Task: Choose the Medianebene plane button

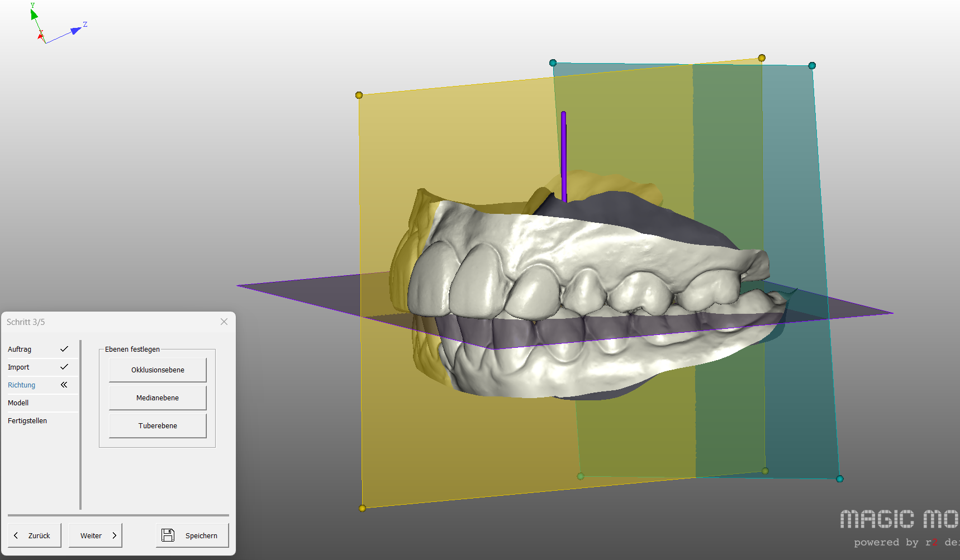Action: point(158,398)
